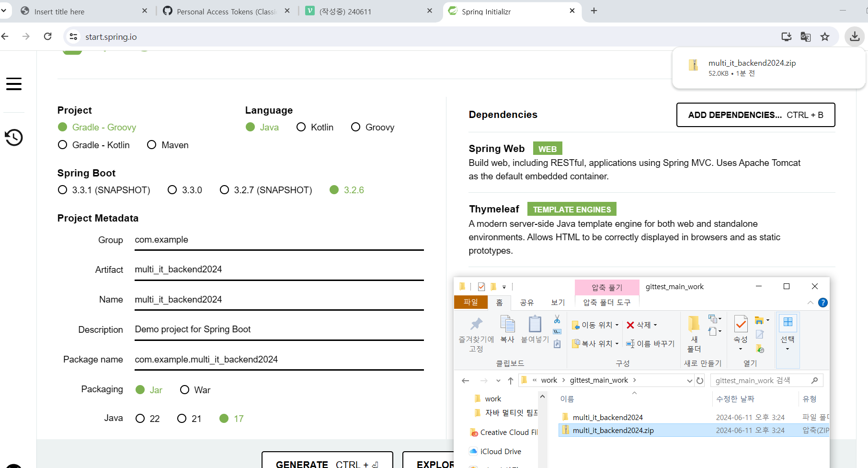Reload the start.spring.io page
The width and height of the screenshot is (868, 468).
click(x=47, y=36)
